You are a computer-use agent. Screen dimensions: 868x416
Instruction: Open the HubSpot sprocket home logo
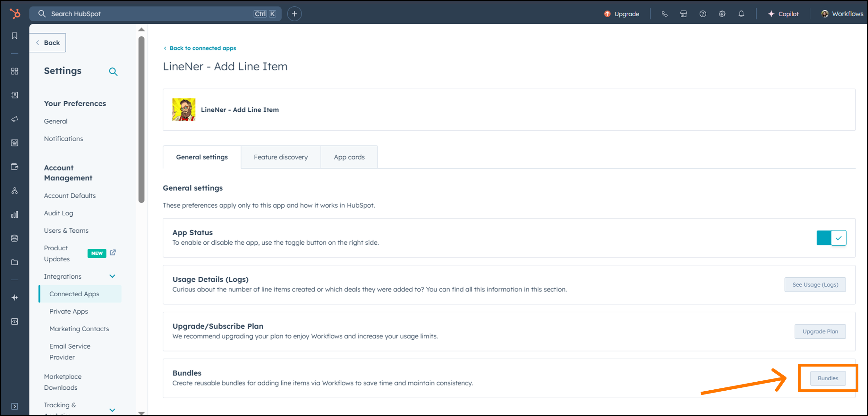point(15,14)
